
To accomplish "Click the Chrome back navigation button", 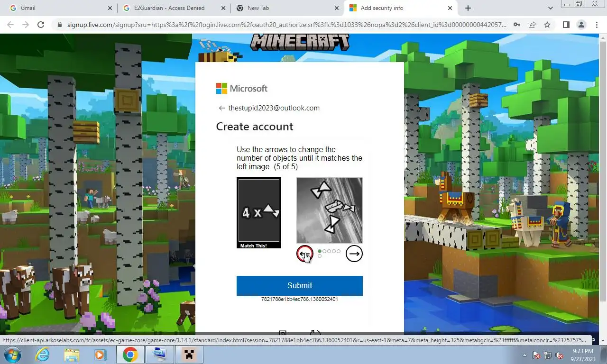I will [10, 25].
